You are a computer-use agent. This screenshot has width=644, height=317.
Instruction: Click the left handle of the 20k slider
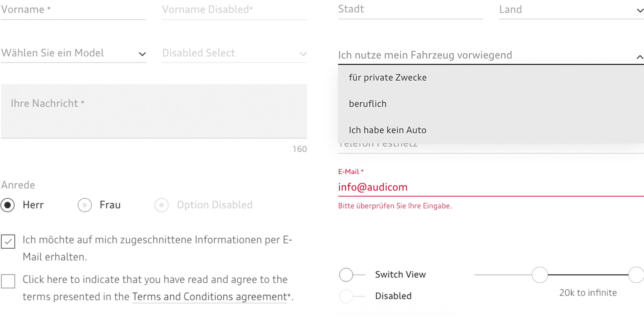click(x=540, y=275)
